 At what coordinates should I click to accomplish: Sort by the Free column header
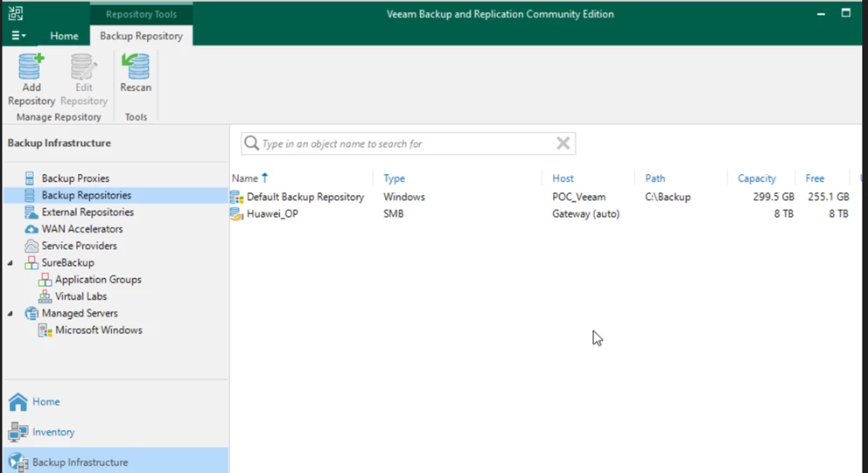tap(815, 178)
